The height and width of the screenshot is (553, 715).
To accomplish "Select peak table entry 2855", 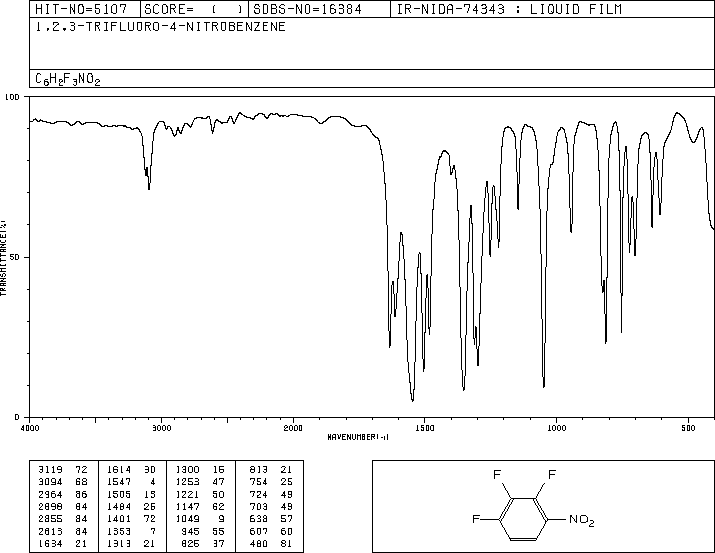I will click(x=50, y=519).
